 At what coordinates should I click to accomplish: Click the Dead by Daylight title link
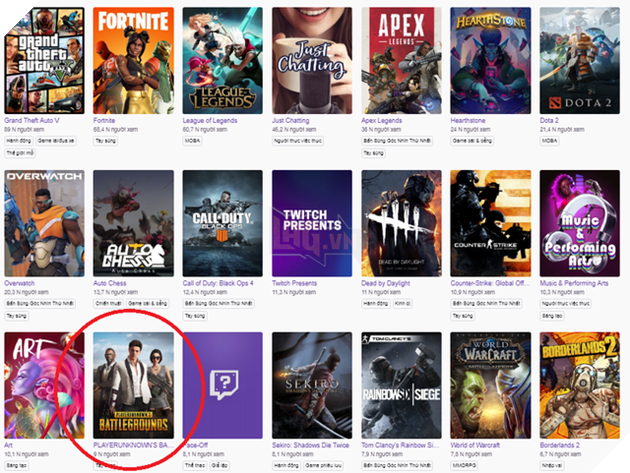[385, 283]
